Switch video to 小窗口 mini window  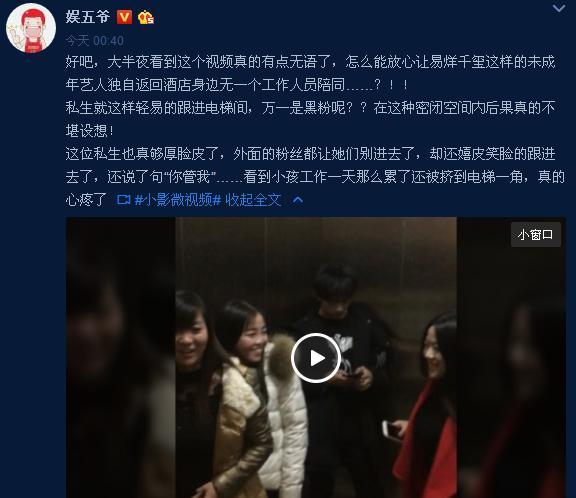click(x=536, y=234)
